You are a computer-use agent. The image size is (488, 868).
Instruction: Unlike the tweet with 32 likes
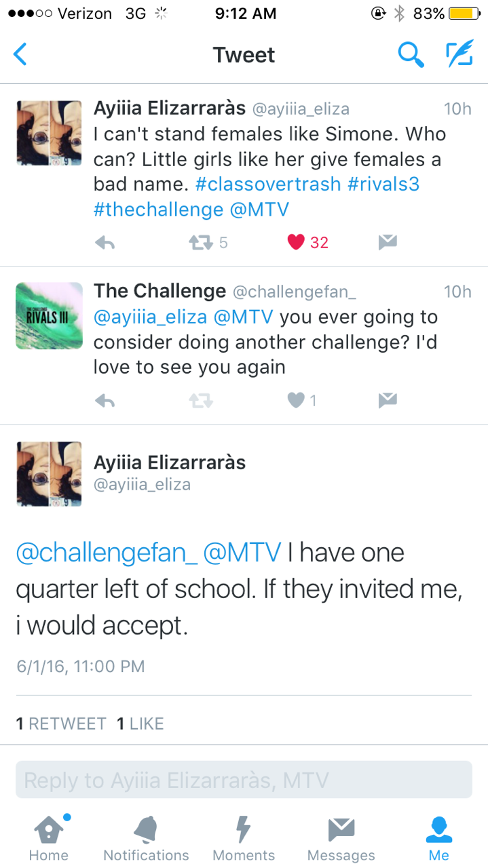point(296,242)
